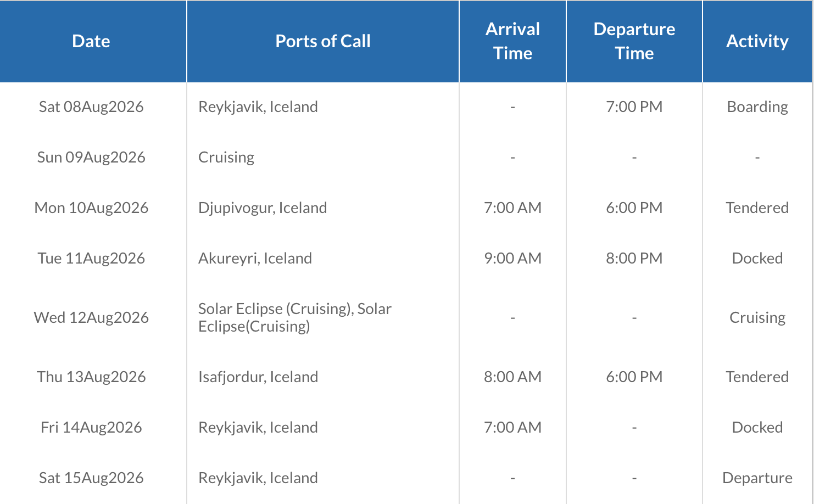Screen dimensions: 814x504
Task: Click Akureyri, Iceland port entry
Action: pos(255,258)
